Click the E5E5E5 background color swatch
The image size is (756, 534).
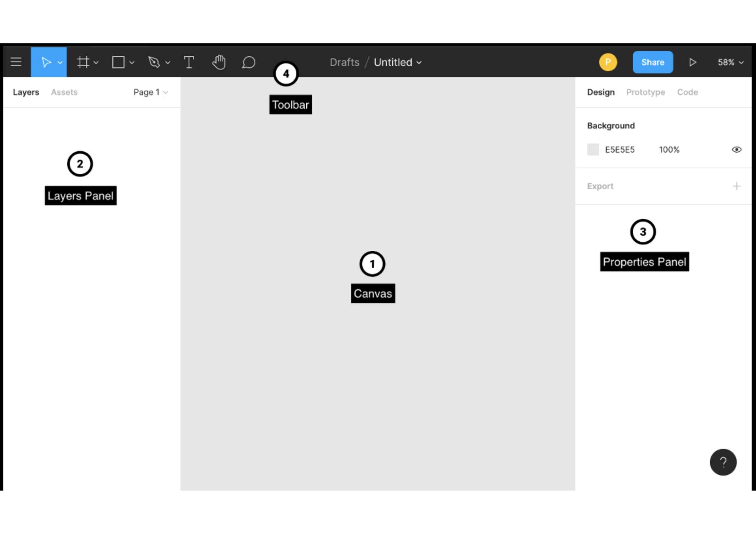pyautogui.click(x=593, y=150)
